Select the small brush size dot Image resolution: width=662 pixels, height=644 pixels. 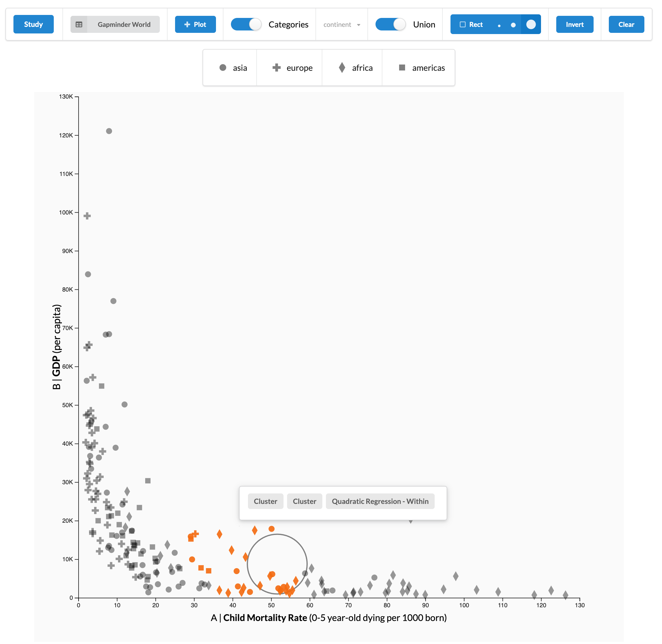[499, 26]
